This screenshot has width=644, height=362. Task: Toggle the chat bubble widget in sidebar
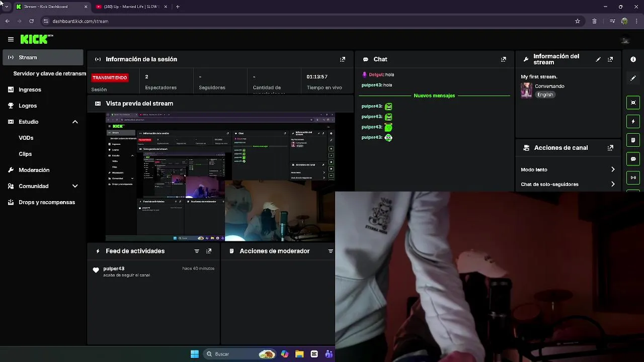coord(633,159)
